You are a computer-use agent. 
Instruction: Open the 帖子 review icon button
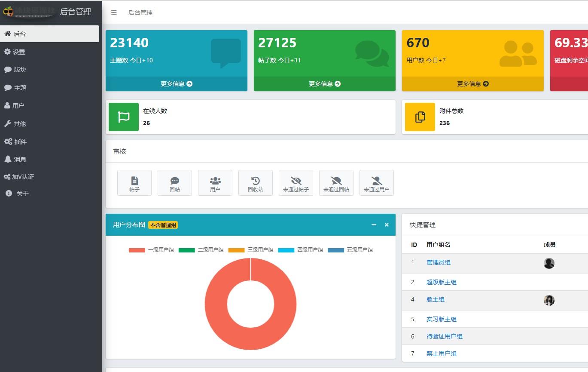pyautogui.click(x=134, y=183)
